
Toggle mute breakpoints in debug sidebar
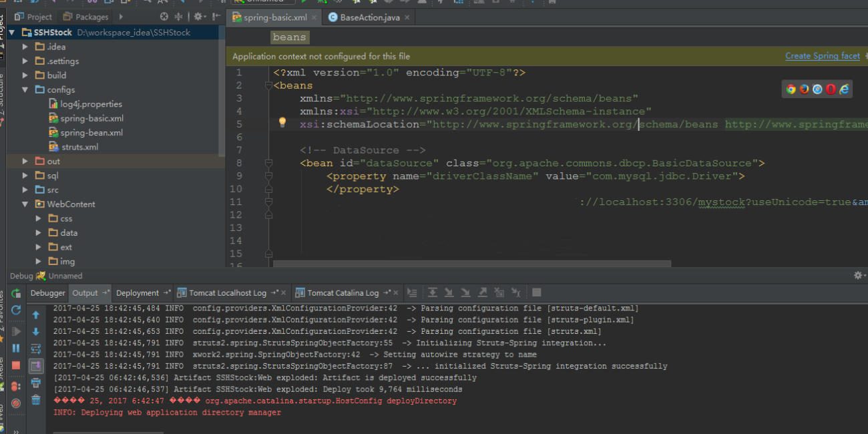16,403
